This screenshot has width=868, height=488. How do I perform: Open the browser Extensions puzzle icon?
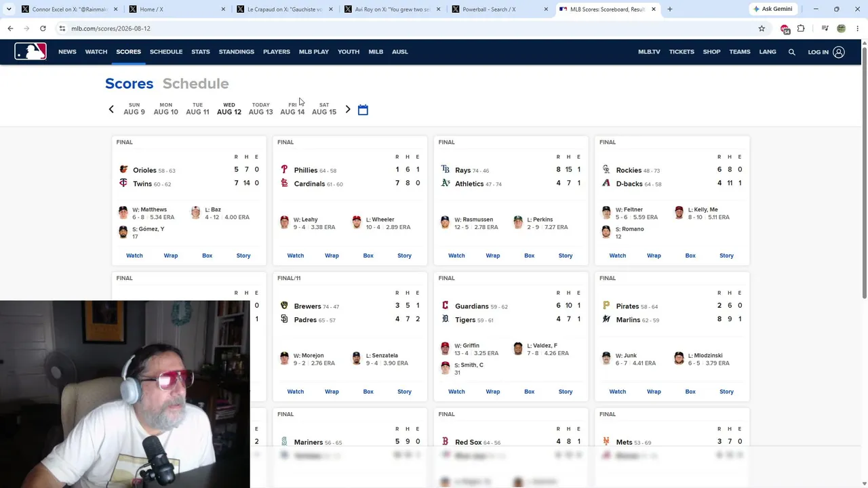[x=801, y=28]
